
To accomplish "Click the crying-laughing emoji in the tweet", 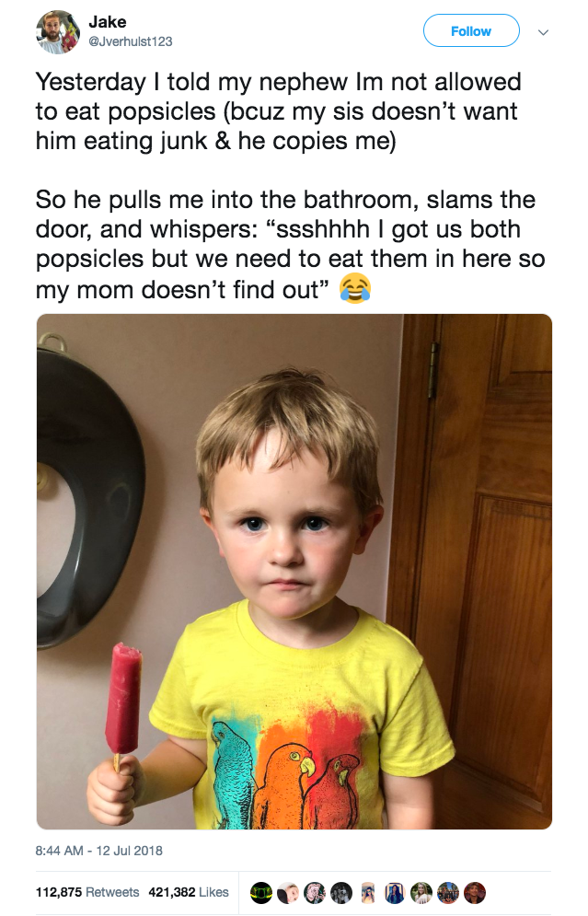I will coord(355,288).
